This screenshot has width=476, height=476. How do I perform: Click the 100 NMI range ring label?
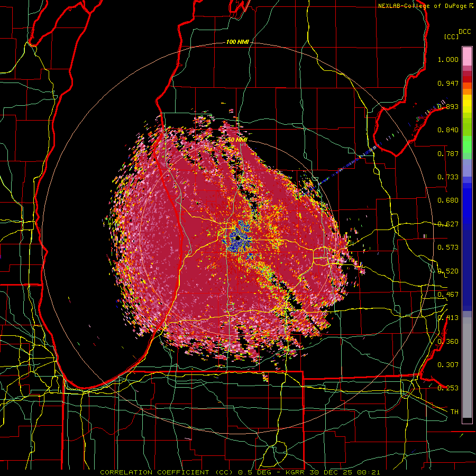click(237, 42)
